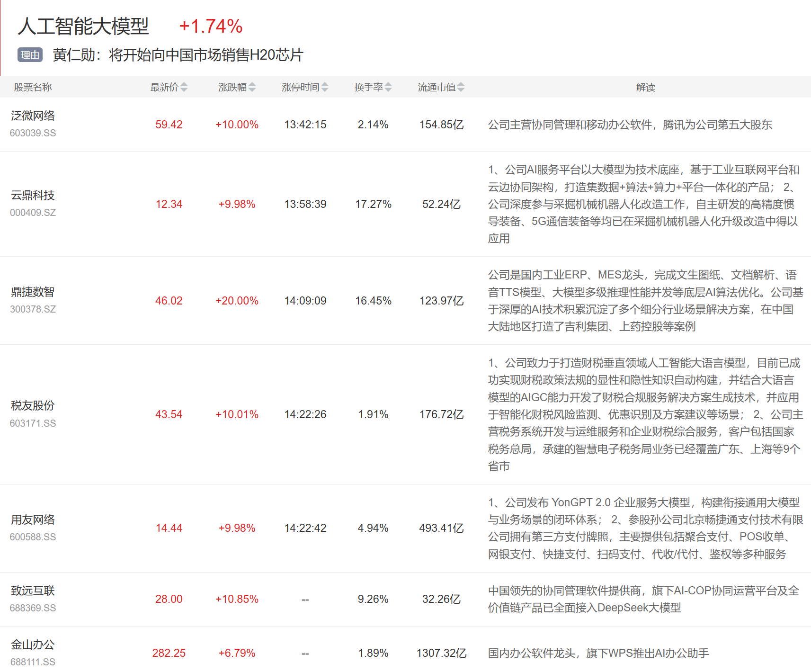Click 泛微网络 description about 腾讯第五大股东
The height and width of the screenshot is (672, 811).
[630, 125]
